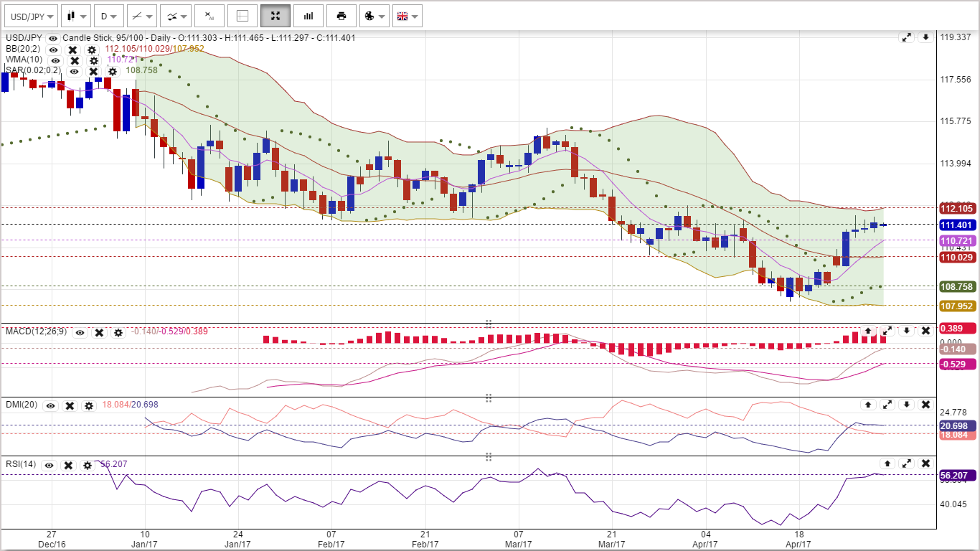Maximize the RSI panel

click(907, 463)
